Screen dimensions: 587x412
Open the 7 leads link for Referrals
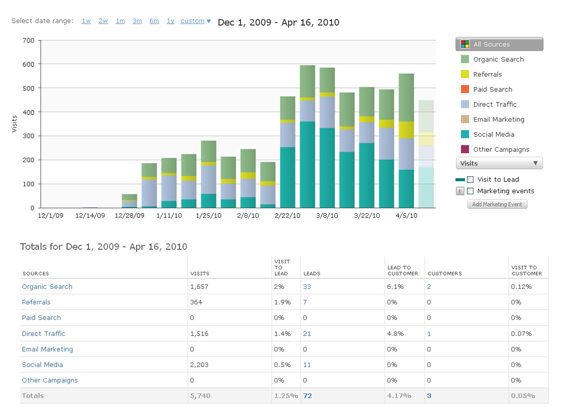pyautogui.click(x=305, y=302)
